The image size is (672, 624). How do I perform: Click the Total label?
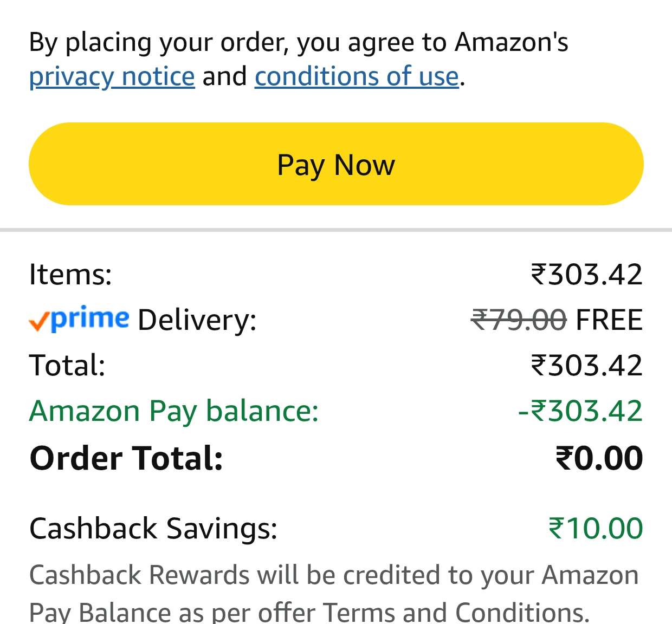(x=67, y=365)
